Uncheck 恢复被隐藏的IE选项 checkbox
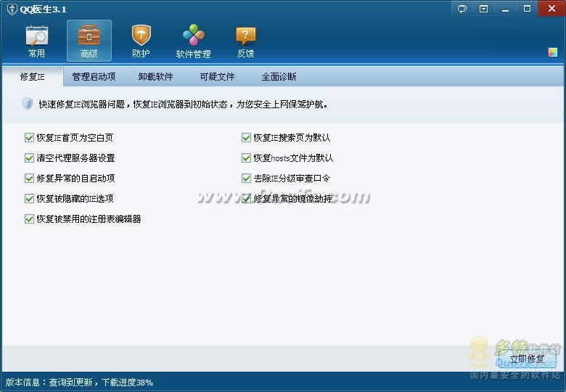This screenshot has height=392, width=566. (29, 198)
